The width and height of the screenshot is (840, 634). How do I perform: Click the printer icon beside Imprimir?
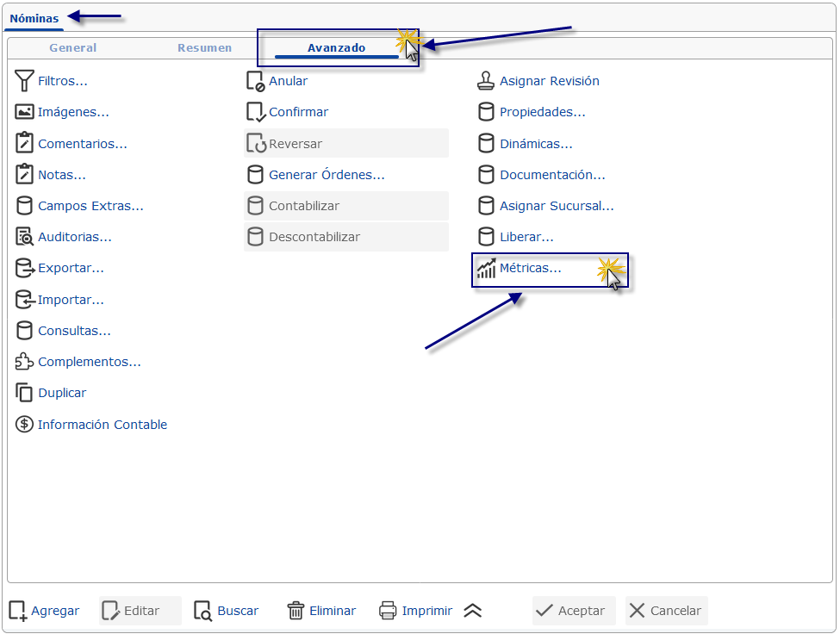click(x=388, y=611)
